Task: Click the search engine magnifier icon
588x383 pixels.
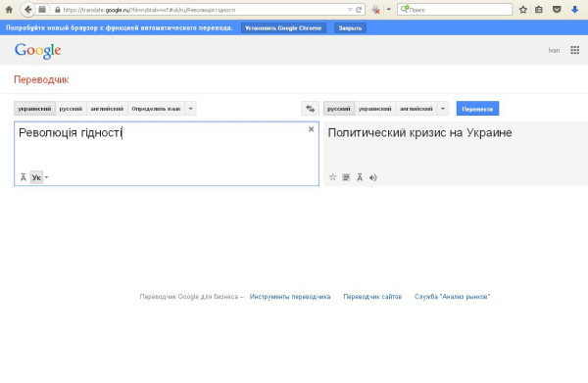Action: point(404,9)
